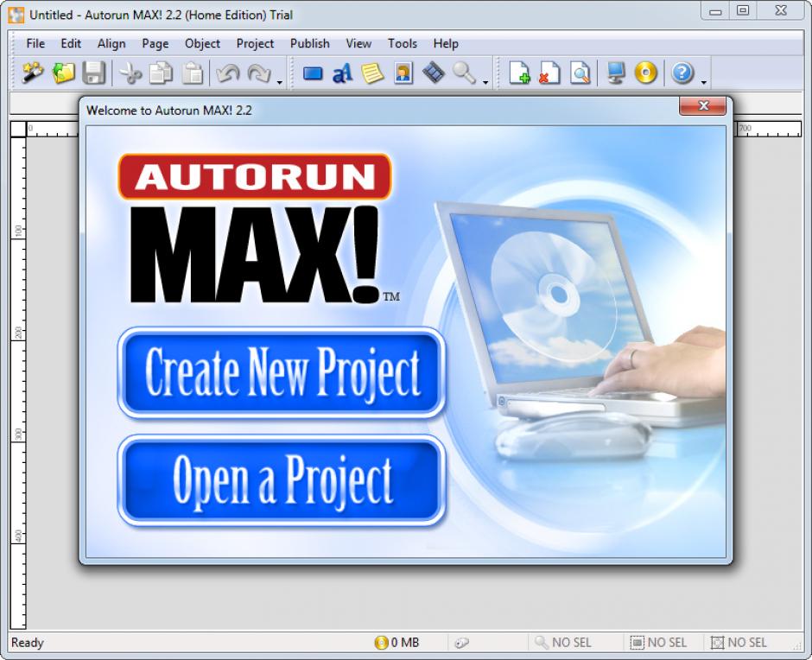
Task: Minimize the Autorun MAX! main window
Action: pyautogui.click(x=715, y=11)
